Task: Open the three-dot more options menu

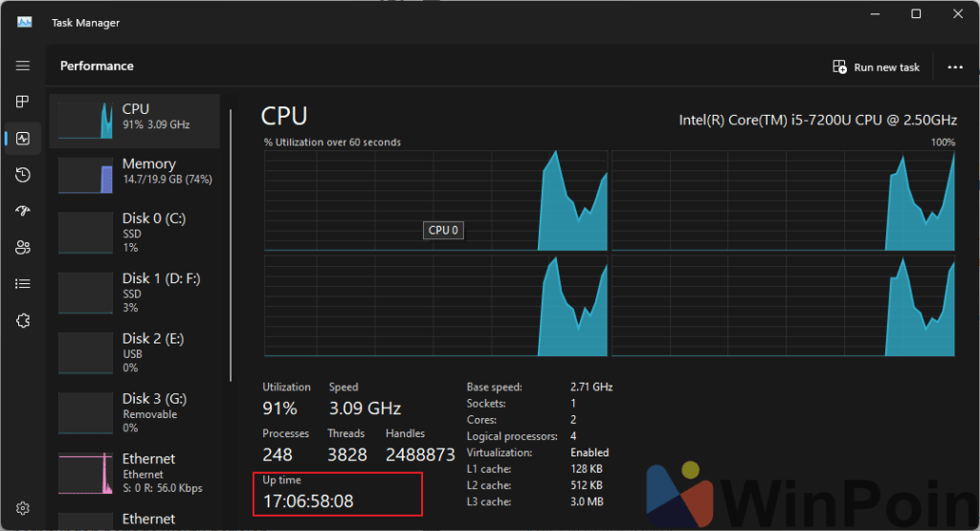Action: (954, 67)
